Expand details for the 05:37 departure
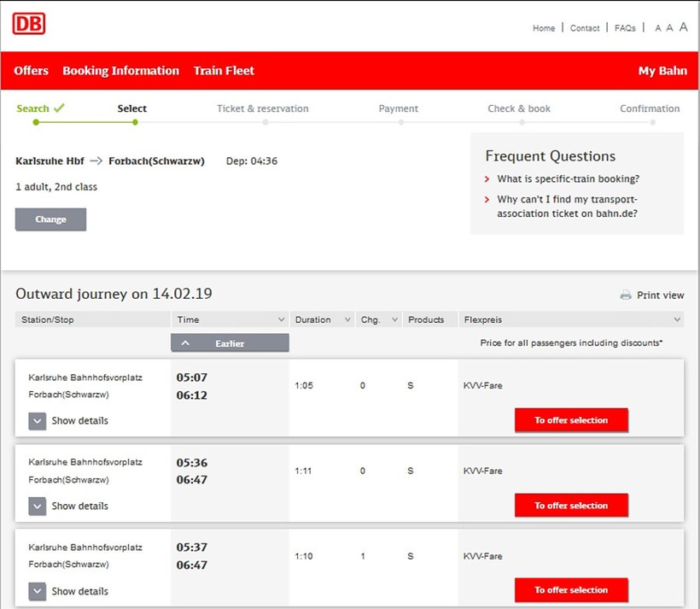Image resolution: width=700 pixels, height=609 pixels. [x=38, y=591]
